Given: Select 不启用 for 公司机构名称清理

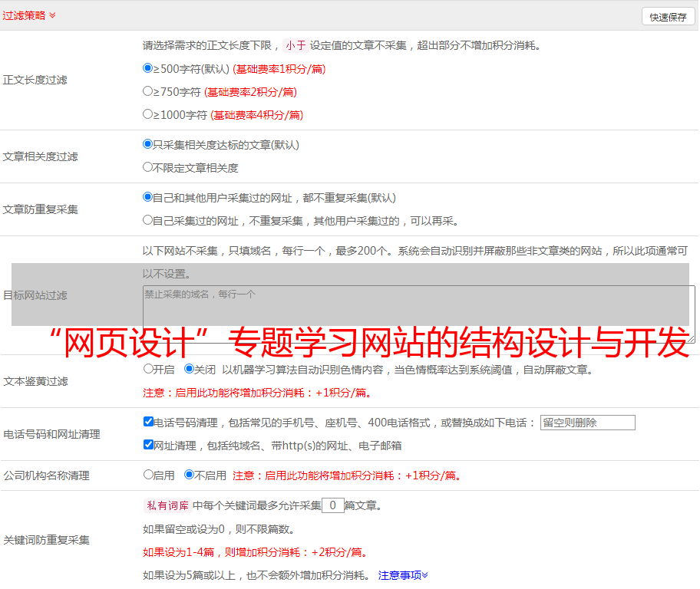Looking at the screenshot, I should 190,475.
